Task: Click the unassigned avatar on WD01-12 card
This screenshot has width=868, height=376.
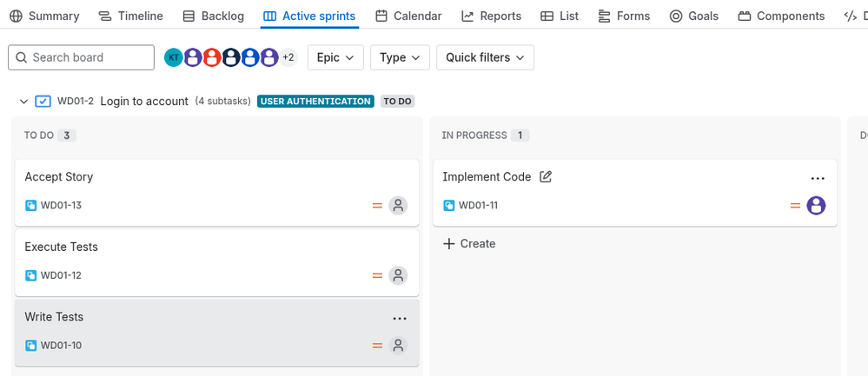Action: point(398,275)
